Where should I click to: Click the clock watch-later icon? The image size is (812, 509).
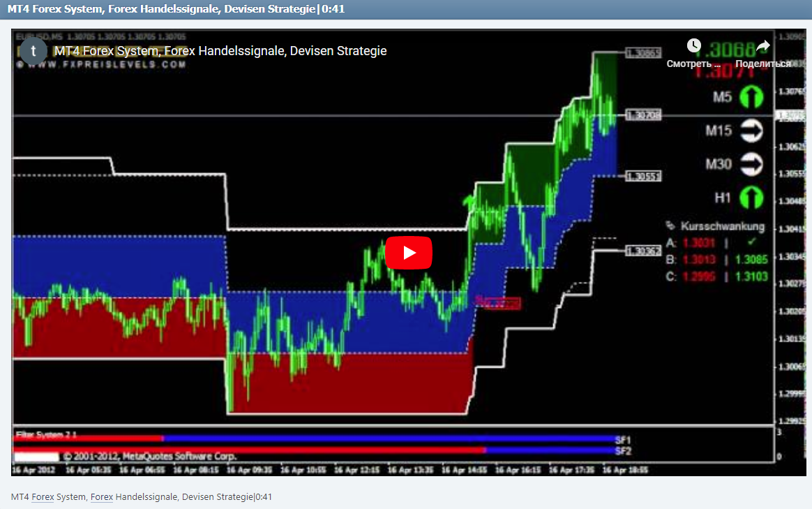694,45
